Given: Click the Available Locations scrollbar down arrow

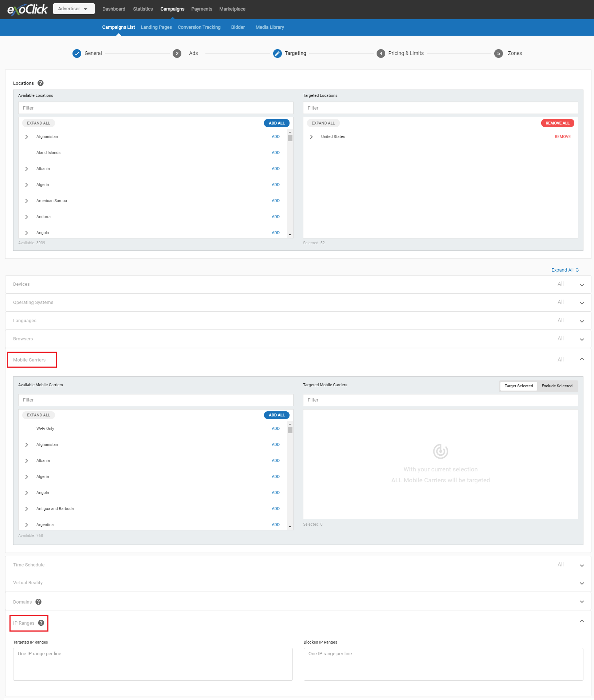Looking at the screenshot, I should coord(290,235).
